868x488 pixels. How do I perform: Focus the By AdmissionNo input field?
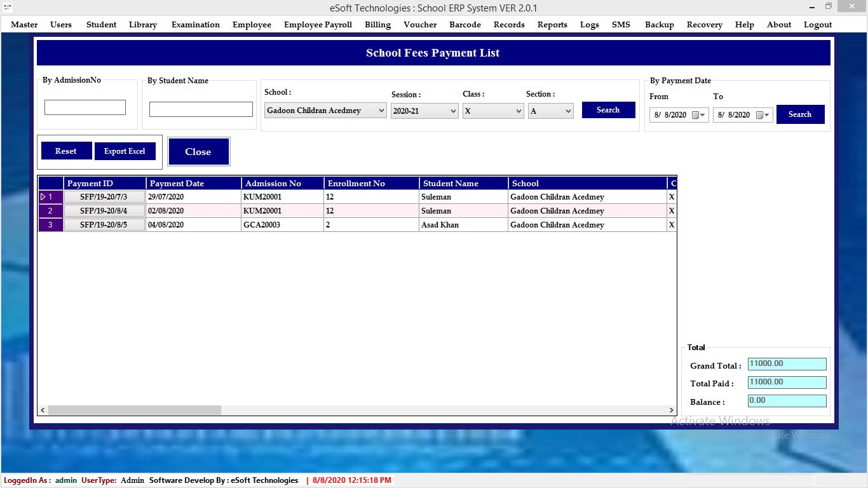click(x=85, y=107)
